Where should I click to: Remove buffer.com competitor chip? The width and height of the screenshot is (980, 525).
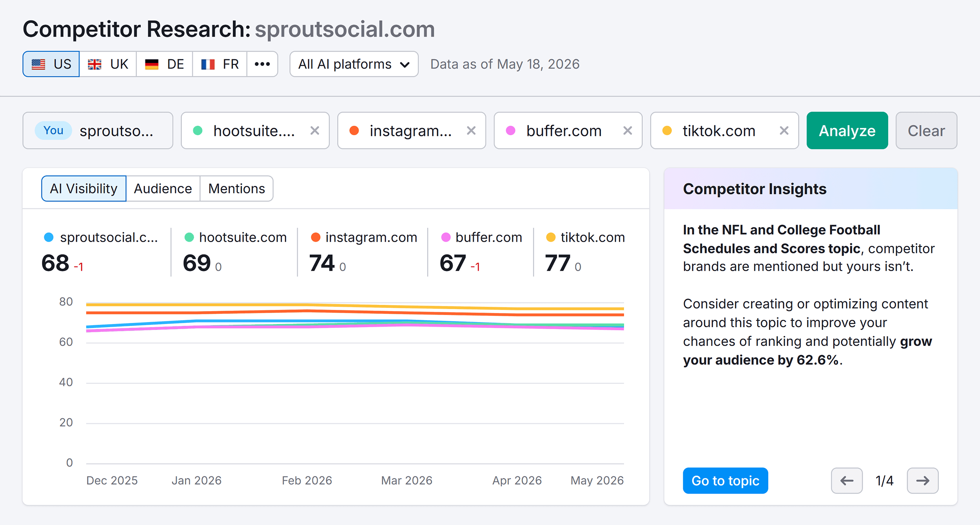pos(628,130)
